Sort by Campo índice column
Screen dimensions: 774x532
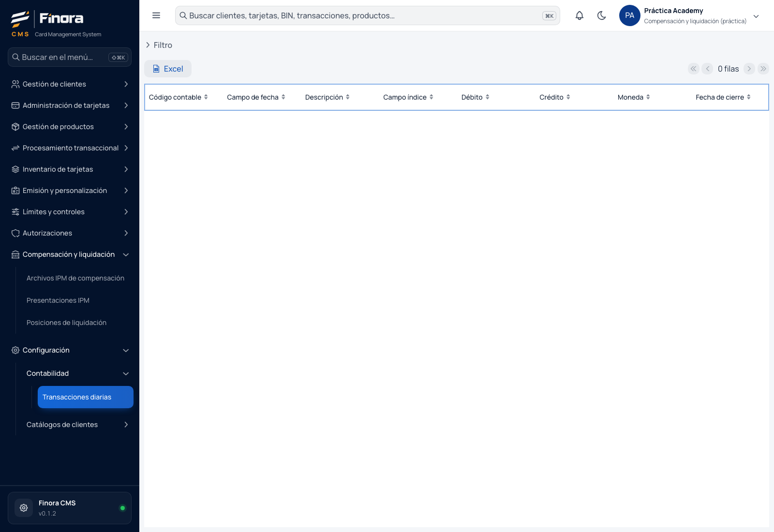(408, 97)
